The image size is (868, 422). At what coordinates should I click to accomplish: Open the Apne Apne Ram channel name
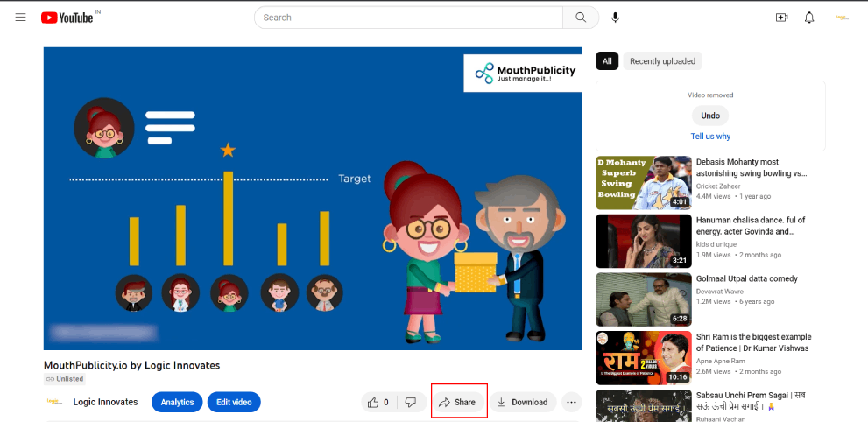click(x=721, y=362)
